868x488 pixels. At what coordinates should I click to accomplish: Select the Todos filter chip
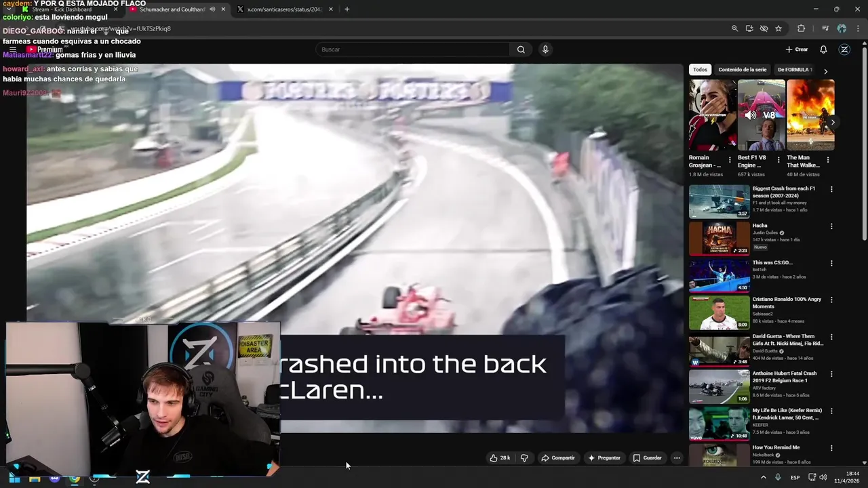tap(700, 70)
